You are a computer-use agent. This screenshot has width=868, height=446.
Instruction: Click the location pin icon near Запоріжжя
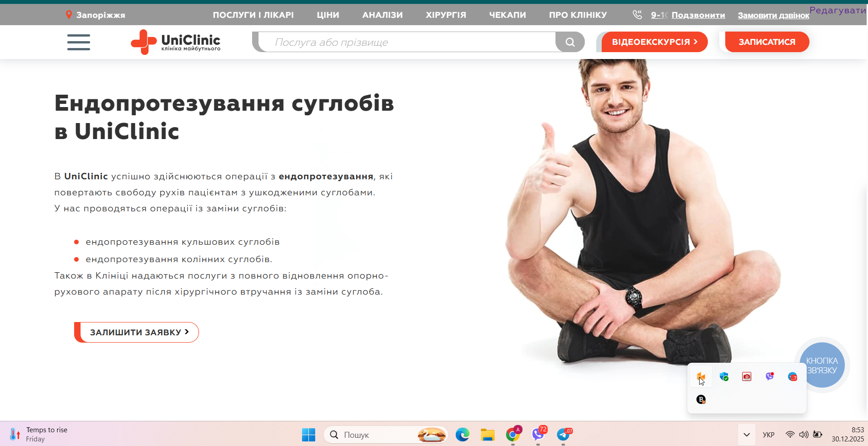point(69,15)
